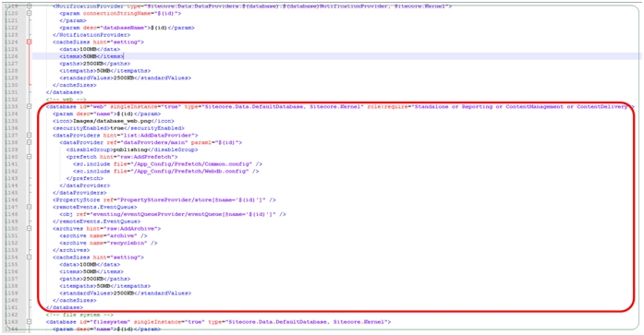The image size is (644, 335).
Task: Click the web comment on line 1132
Action: pyautogui.click(x=67, y=100)
